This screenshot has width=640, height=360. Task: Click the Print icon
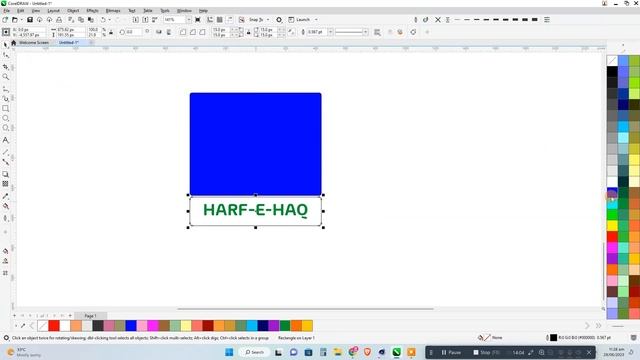(59, 20)
